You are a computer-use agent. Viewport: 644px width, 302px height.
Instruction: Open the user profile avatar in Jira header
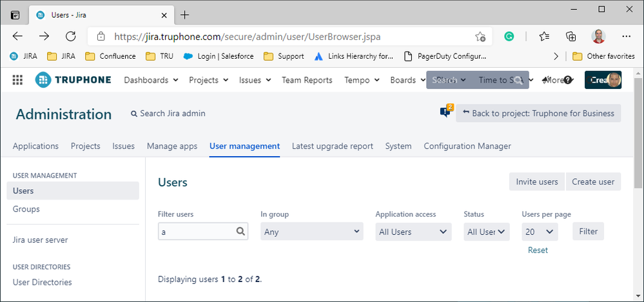click(x=614, y=80)
